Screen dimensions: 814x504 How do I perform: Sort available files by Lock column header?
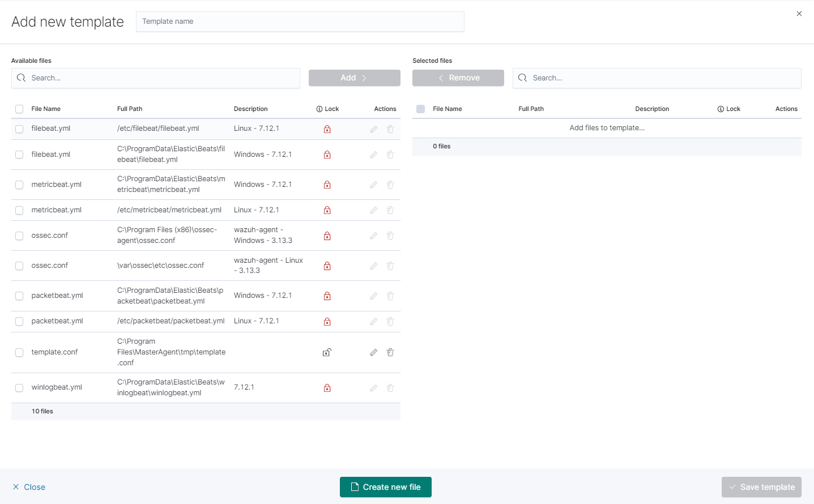[328, 109]
